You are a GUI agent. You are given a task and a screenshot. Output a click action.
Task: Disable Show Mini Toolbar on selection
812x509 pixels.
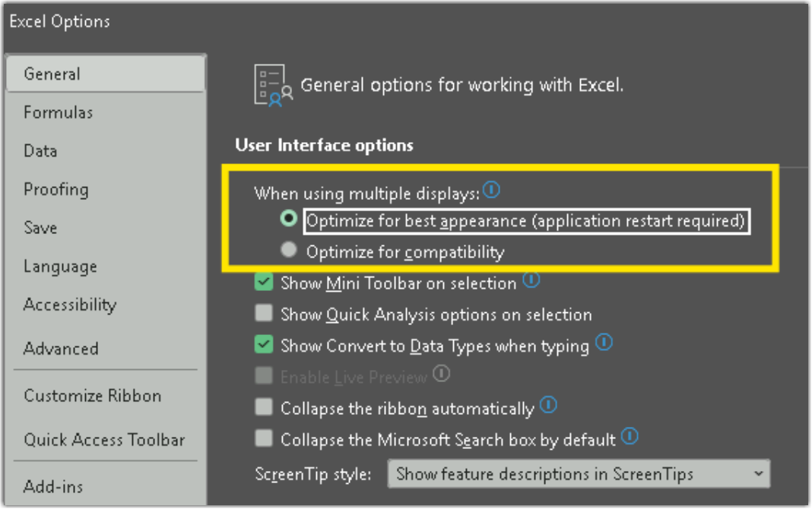coord(264,280)
